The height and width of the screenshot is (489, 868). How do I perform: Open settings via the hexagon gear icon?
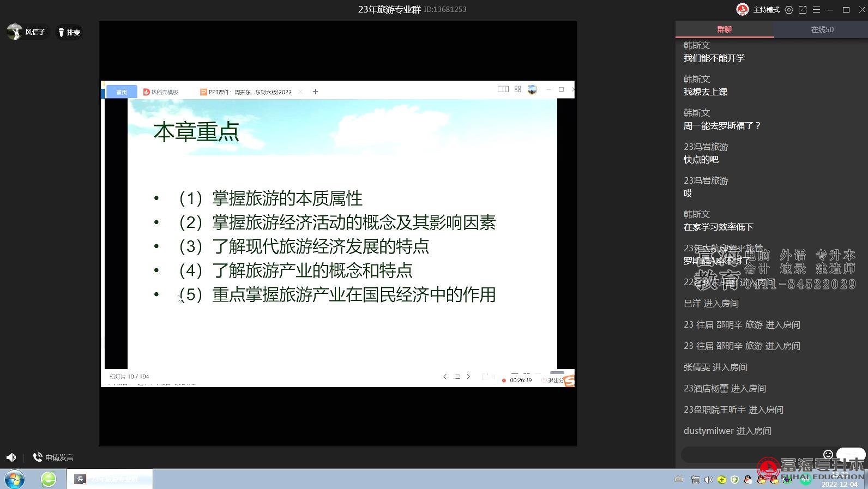coord(788,10)
